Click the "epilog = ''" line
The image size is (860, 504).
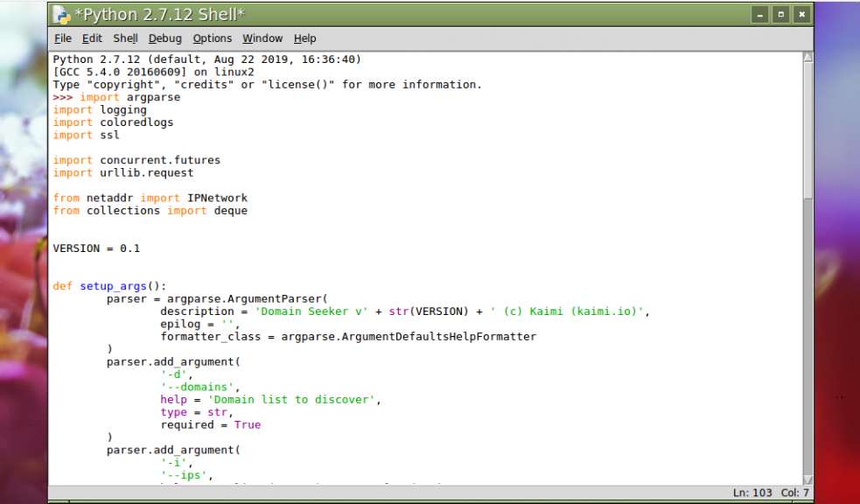[200, 324]
